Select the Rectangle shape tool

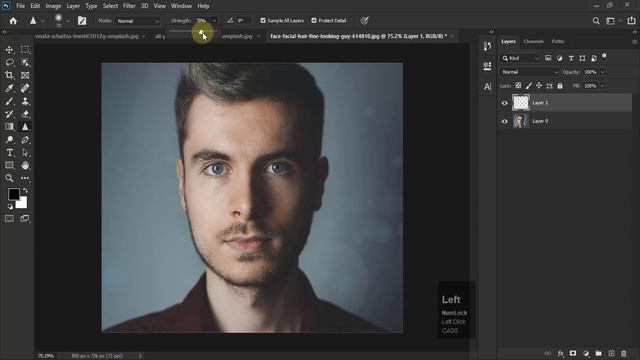[9, 165]
